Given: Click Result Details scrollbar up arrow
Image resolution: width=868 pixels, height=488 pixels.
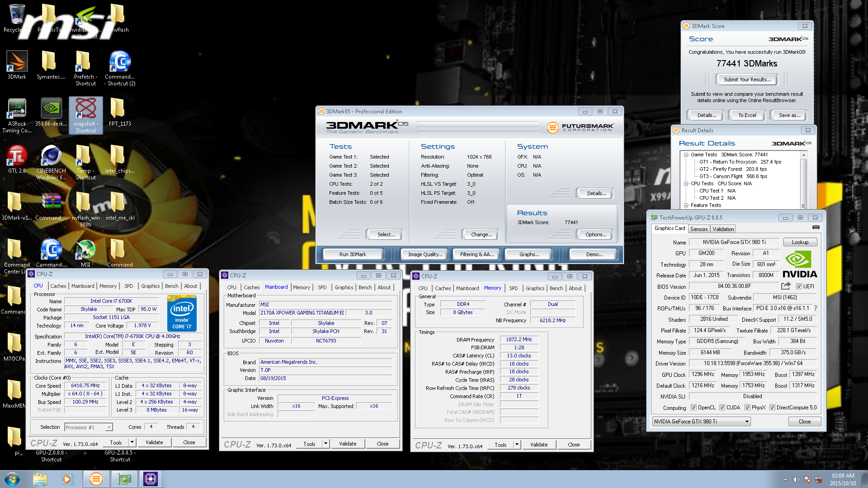Looking at the screenshot, I should click(803, 155).
